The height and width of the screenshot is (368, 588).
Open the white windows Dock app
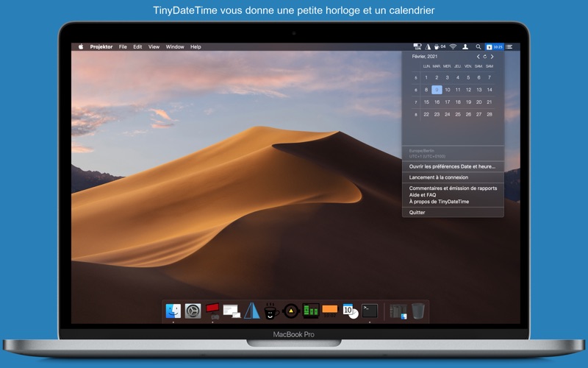(x=232, y=311)
